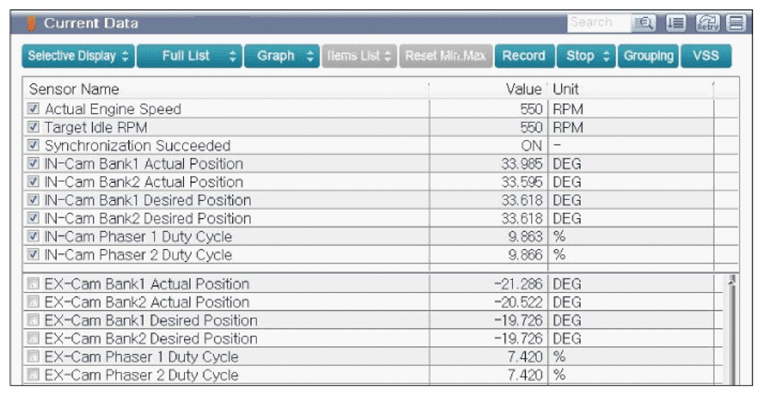Uncheck Actual Engine Speed sensor
The width and height of the screenshot is (763, 396).
click(x=33, y=108)
